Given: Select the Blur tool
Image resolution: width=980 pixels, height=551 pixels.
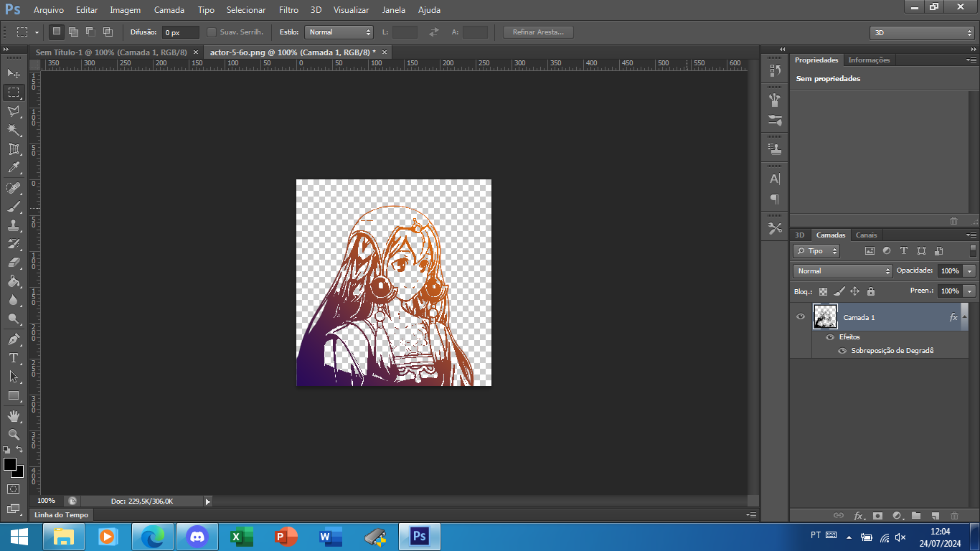Looking at the screenshot, I should point(14,300).
